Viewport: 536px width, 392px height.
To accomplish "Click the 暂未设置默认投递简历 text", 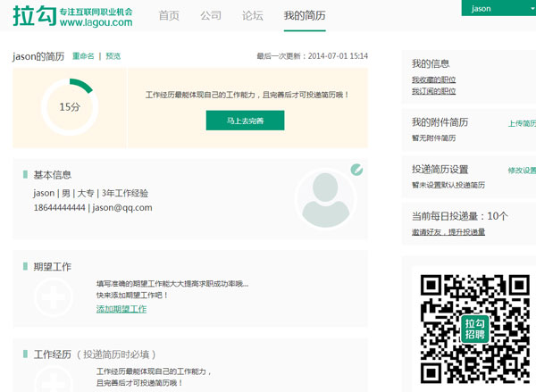I will click(x=448, y=185).
